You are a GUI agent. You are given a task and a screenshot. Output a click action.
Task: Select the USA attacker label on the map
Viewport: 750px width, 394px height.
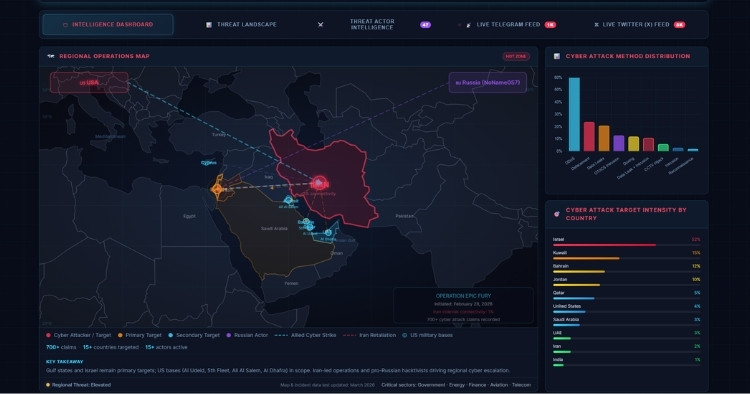click(x=89, y=82)
